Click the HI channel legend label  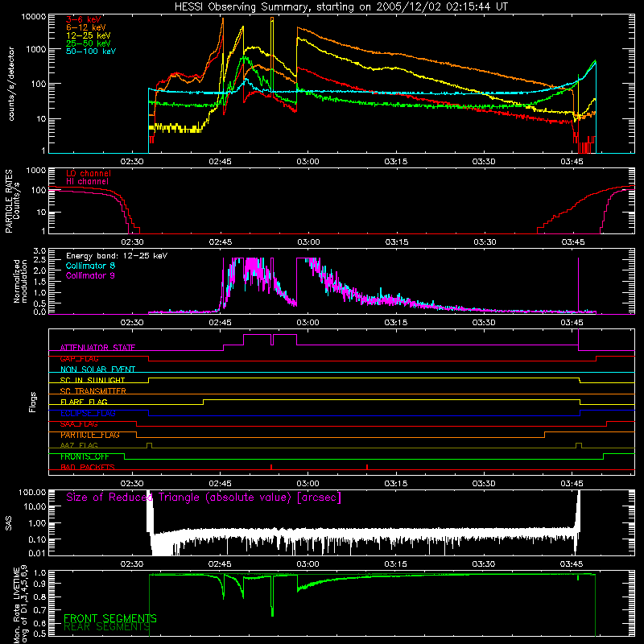[x=88, y=182]
